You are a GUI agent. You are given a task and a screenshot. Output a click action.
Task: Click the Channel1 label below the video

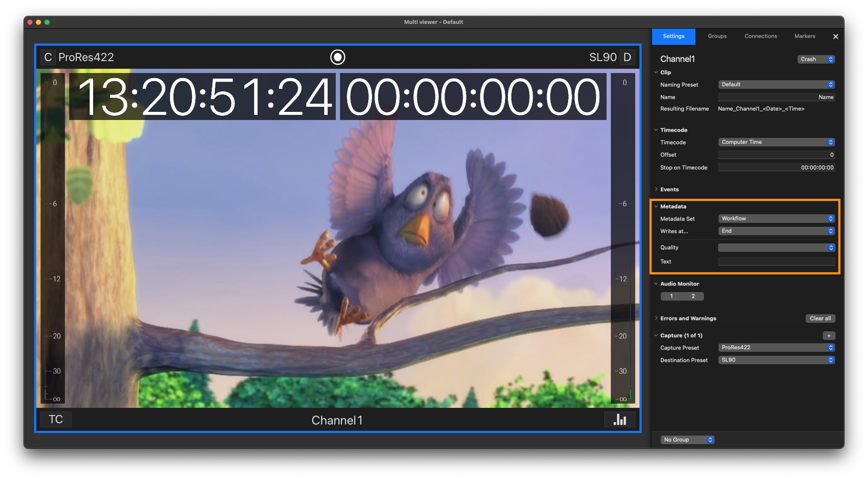337,420
